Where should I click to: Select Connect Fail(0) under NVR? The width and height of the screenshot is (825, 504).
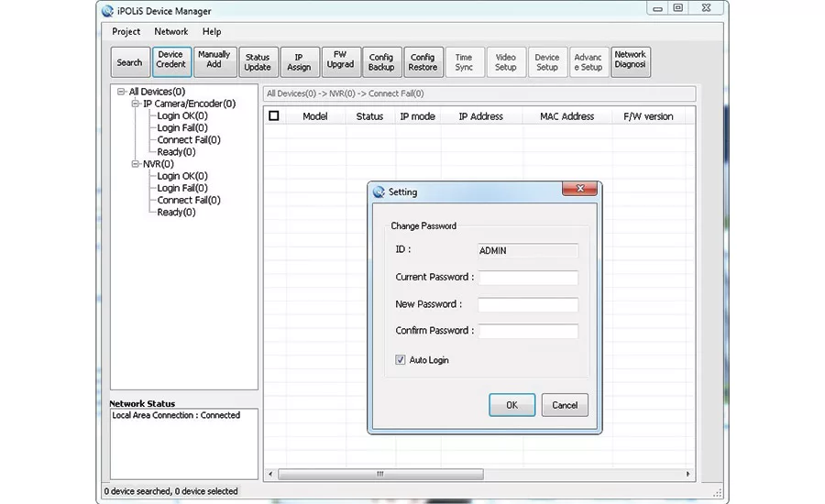(x=189, y=201)
